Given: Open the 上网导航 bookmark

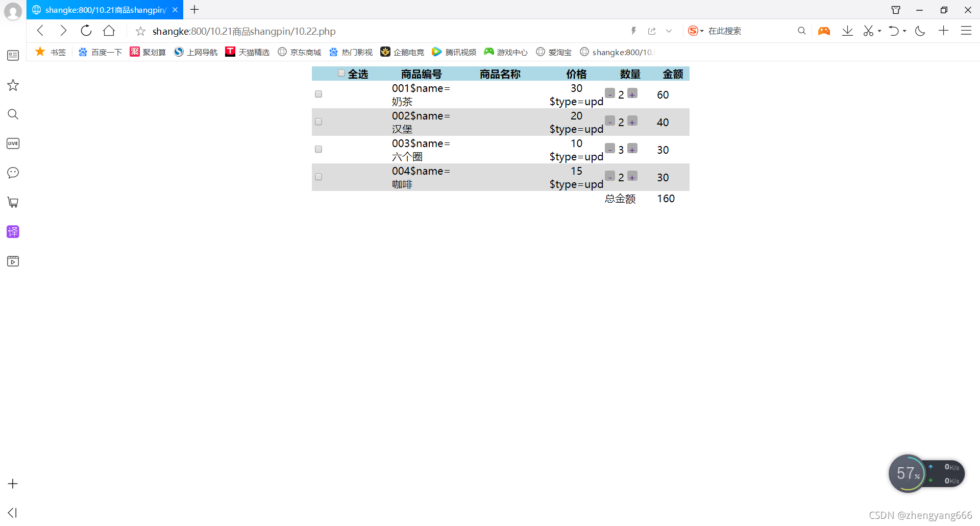Looking at the screenshot, I should [195, 52].
